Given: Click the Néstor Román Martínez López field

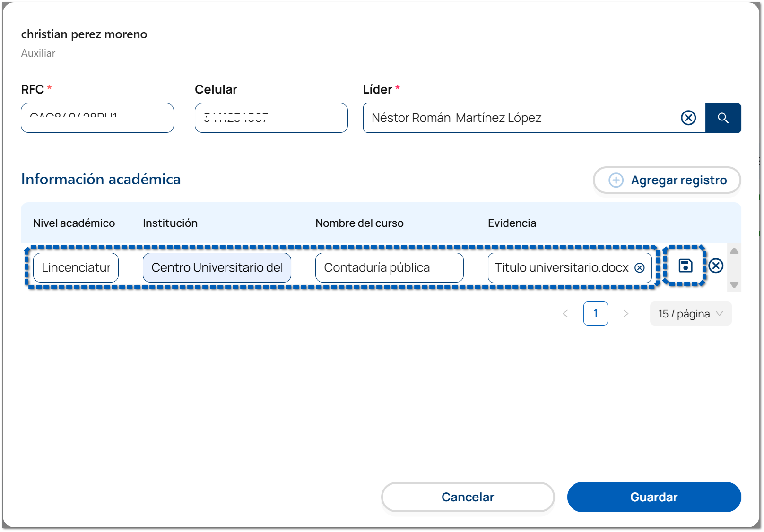Looking at the screenshot, I should tap(520, 118).
